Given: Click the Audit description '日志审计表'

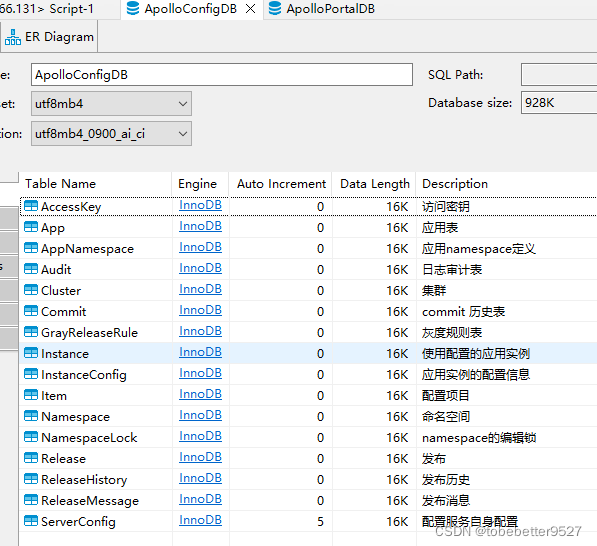Looking at the screenshot, I should pyautogui.click(x=452, y=270).
